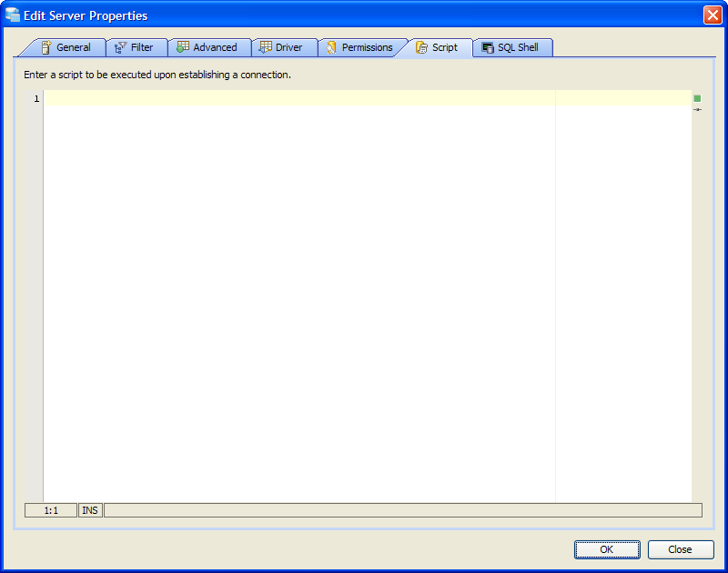The width and height of the screenshot is (728, 573).
Task: Click the script instruction text
Action: pyautogui.click(x=157, y=75)
